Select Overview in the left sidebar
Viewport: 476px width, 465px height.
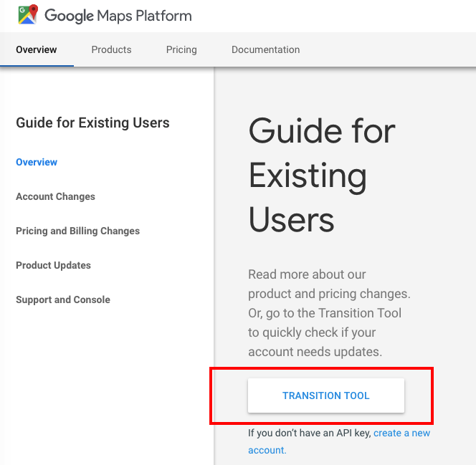(x=37, y=162)
